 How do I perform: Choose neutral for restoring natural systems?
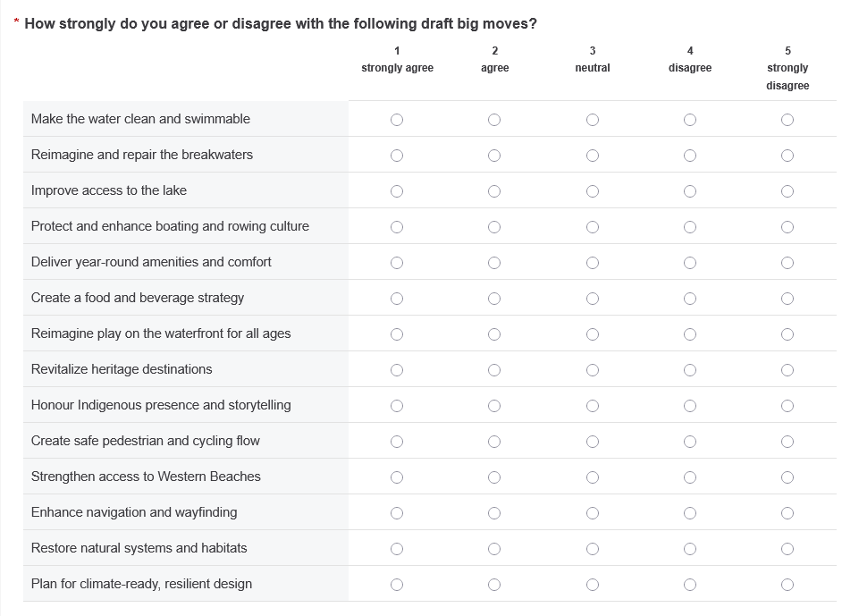[x=592, y=549]
